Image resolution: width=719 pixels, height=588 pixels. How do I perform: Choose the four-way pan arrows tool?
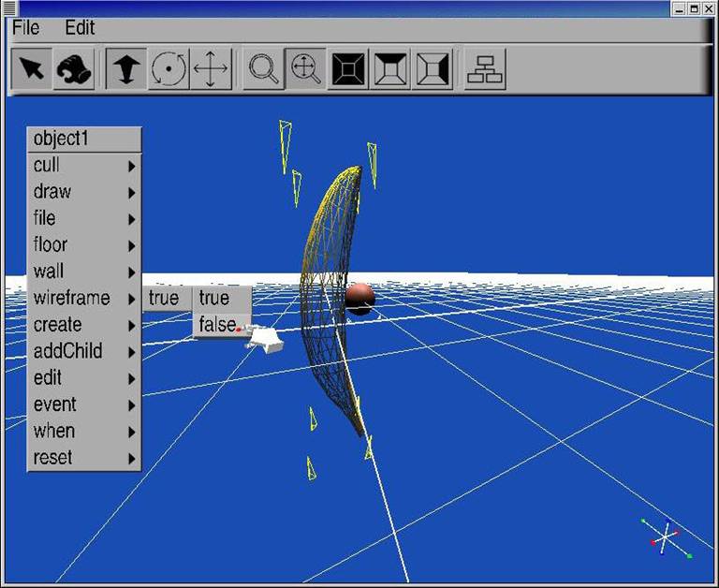(x=211, y=68)
